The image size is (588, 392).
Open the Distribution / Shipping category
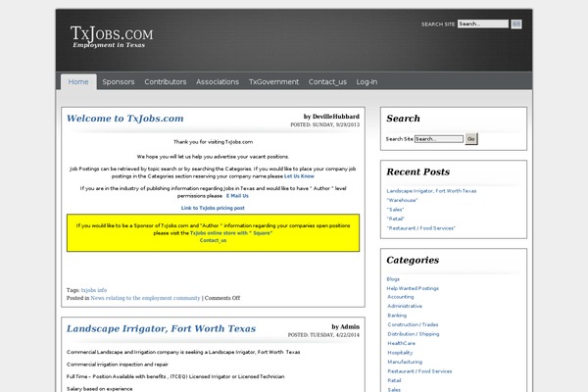(414, 334)
